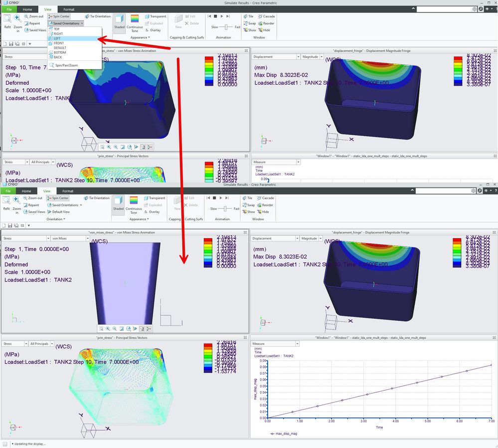Toggle Transparent in the Creo window showing Step 1
Screen dimensions: 498x448
coord(155,198)
